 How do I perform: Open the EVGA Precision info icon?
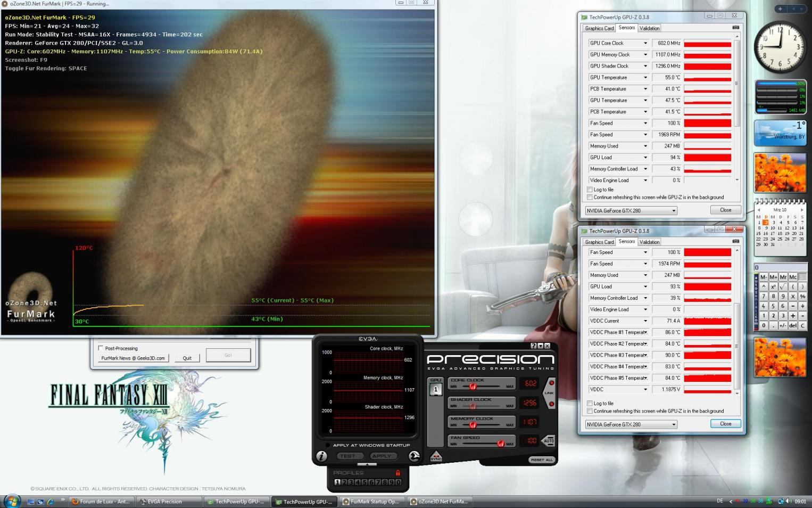click(321, 456)
